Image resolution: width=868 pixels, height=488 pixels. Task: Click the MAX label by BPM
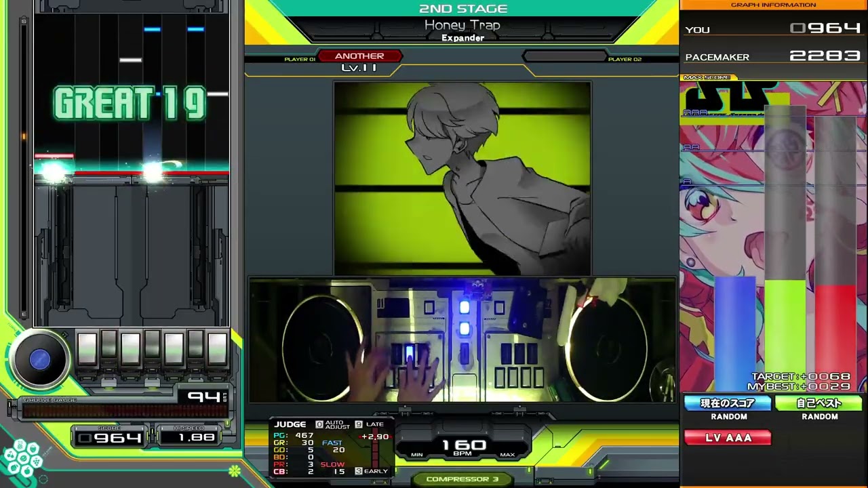(x=507, y=455)
